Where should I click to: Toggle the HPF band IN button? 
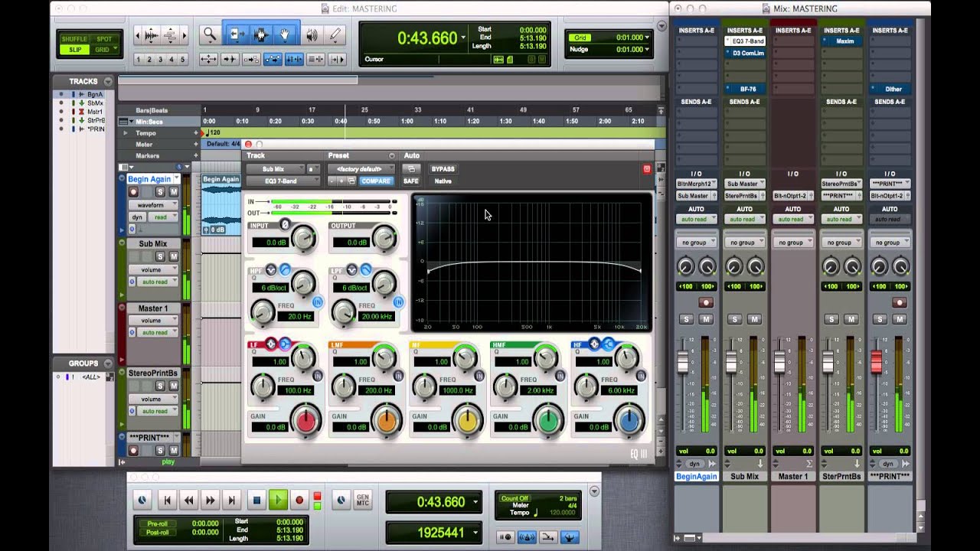tap(317, 302)
